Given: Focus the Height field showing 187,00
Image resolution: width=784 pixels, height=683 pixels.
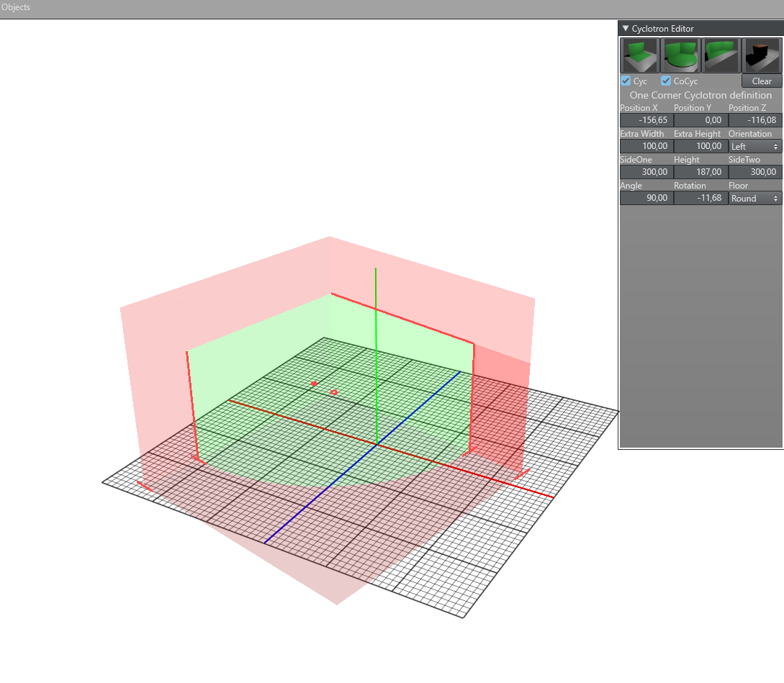Looking at the screenshot, I should coord(700,172).
